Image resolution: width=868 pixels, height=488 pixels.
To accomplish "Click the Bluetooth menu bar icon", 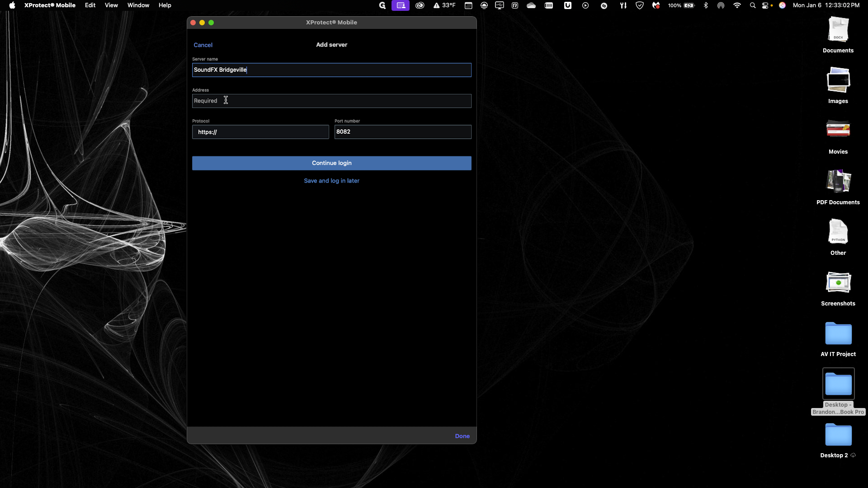I will click(706, 5).
